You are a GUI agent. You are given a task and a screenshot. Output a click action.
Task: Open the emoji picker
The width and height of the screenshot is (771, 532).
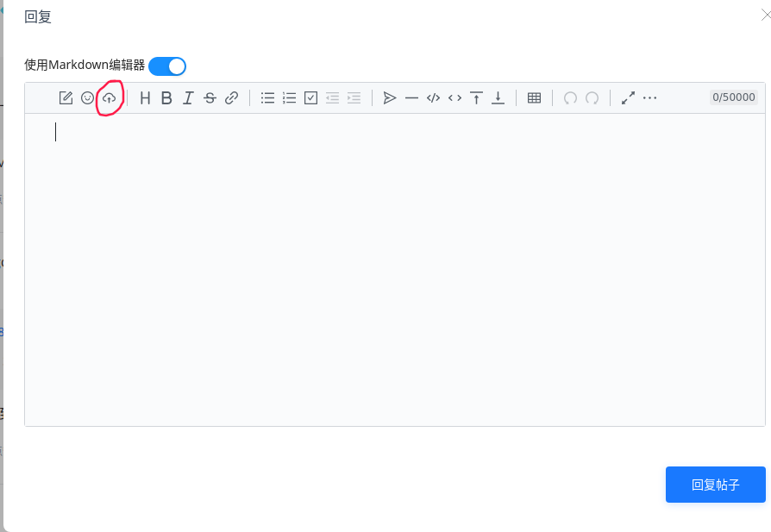[87, 97]
